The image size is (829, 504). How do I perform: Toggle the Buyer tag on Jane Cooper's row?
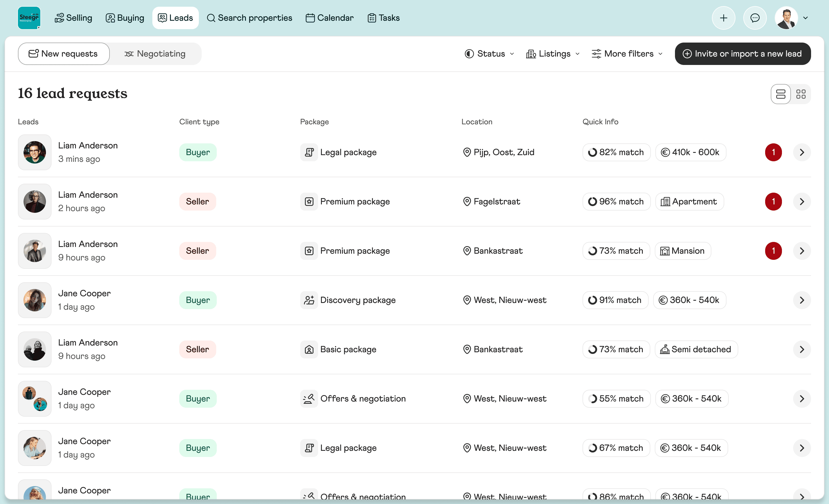pyautogui.click(x=198, y=300)
